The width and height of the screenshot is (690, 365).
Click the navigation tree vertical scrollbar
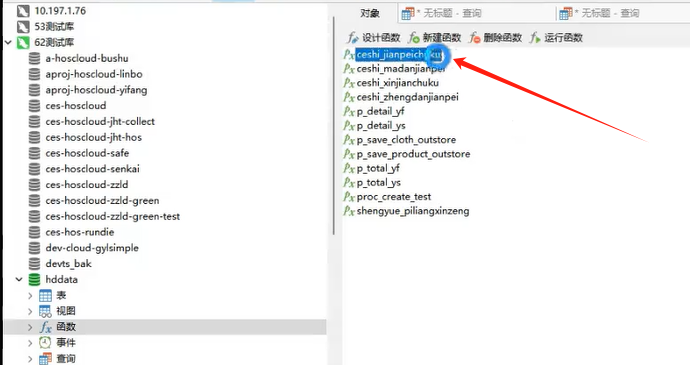[334, 125]
